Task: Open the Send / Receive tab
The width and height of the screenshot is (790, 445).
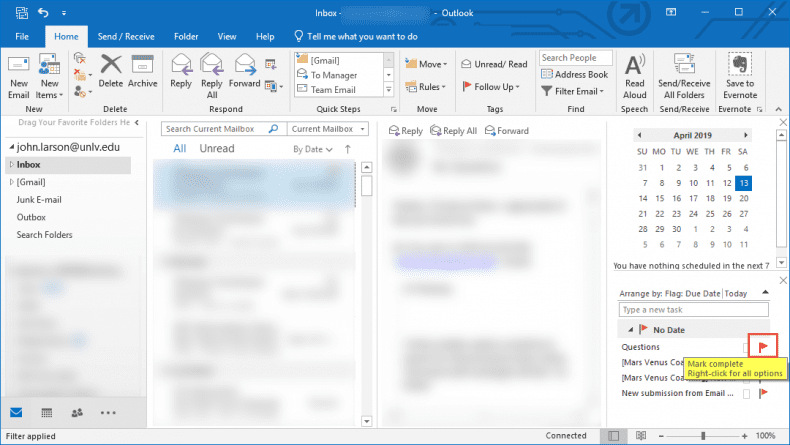Action: pos(125,36)
